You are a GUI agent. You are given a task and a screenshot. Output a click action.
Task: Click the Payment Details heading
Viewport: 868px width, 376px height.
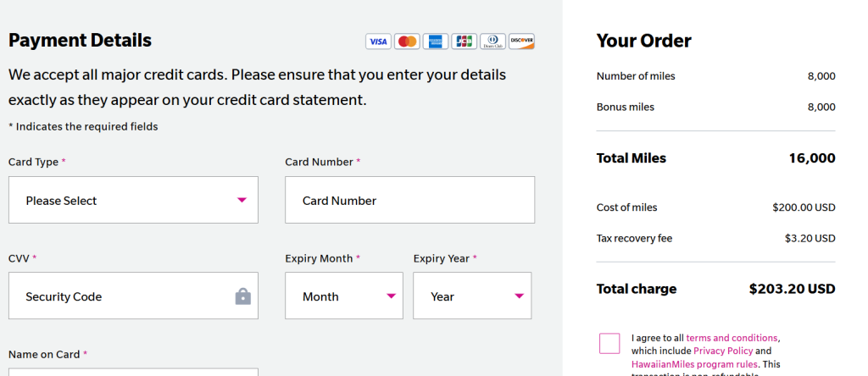(80, 40)
